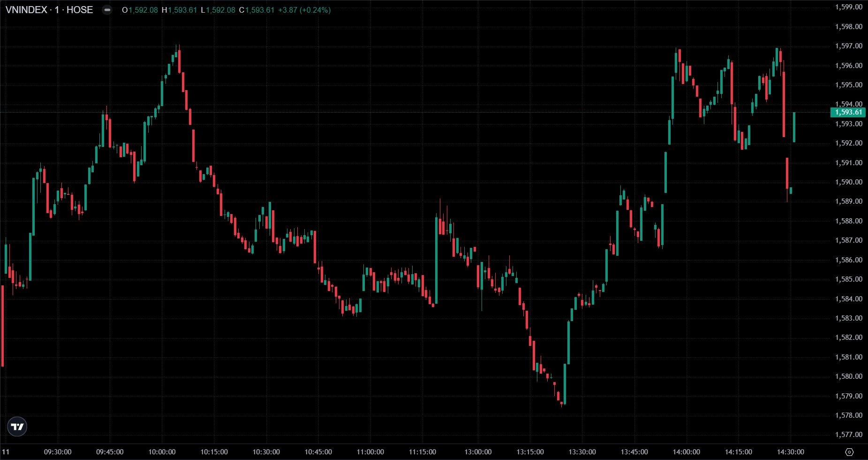
Task: Click the High value 1,593.61 in legend
Action: [x=182, y=10]
